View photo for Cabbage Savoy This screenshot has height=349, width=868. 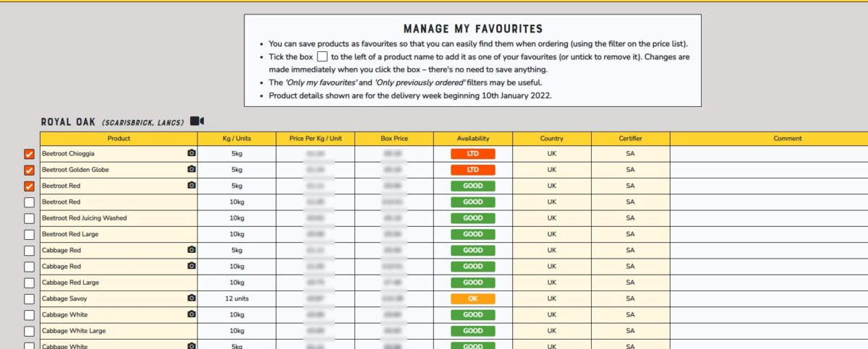[191, 298]
